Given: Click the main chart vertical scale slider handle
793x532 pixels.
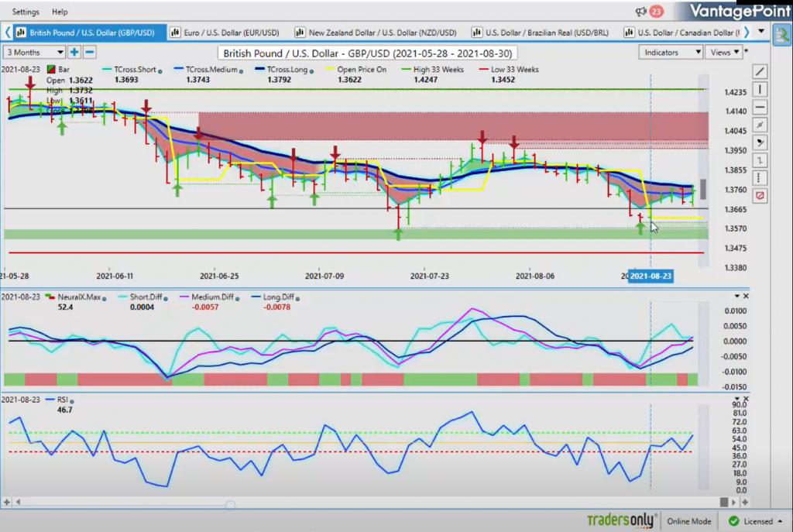Looking at the screenshot, I should [x=702, y=189].
